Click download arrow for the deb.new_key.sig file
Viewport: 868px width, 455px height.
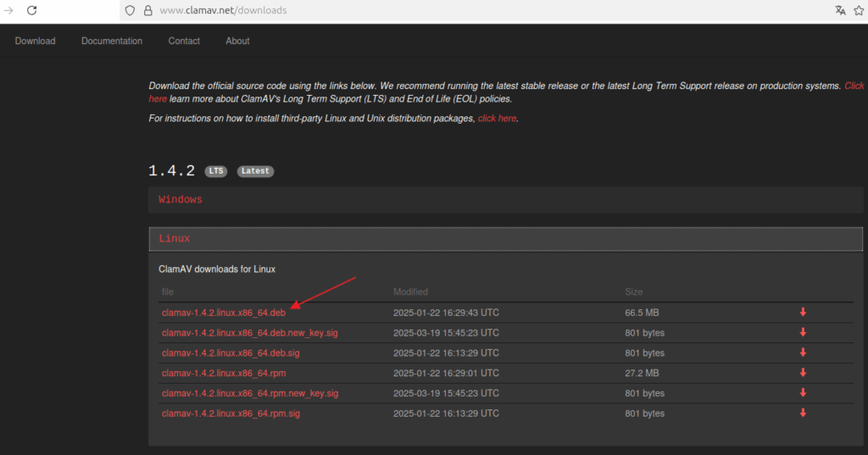point(803,333)
